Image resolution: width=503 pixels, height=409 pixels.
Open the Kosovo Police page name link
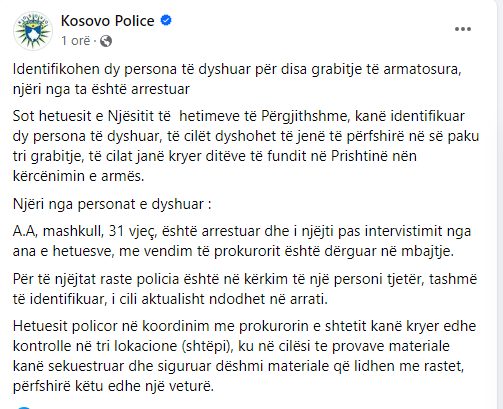coord(107,21)
